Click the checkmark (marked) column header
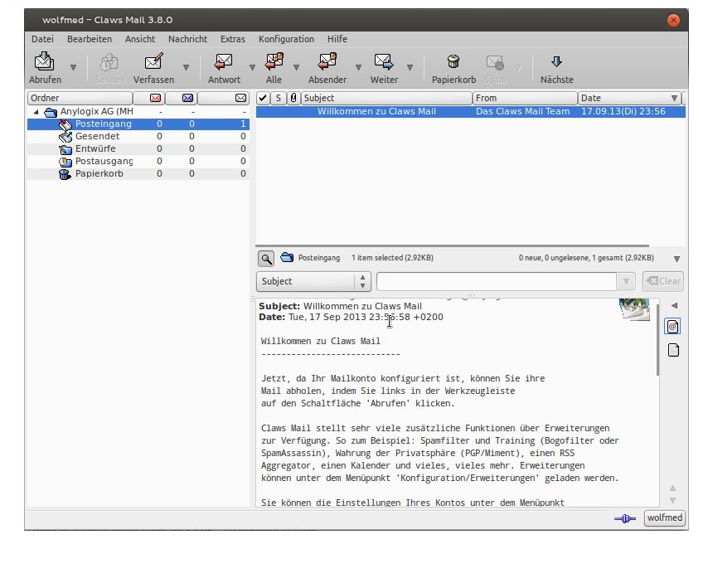Viewport: 713px width, 588px height. pyautogui.click(x=263, y=98)
